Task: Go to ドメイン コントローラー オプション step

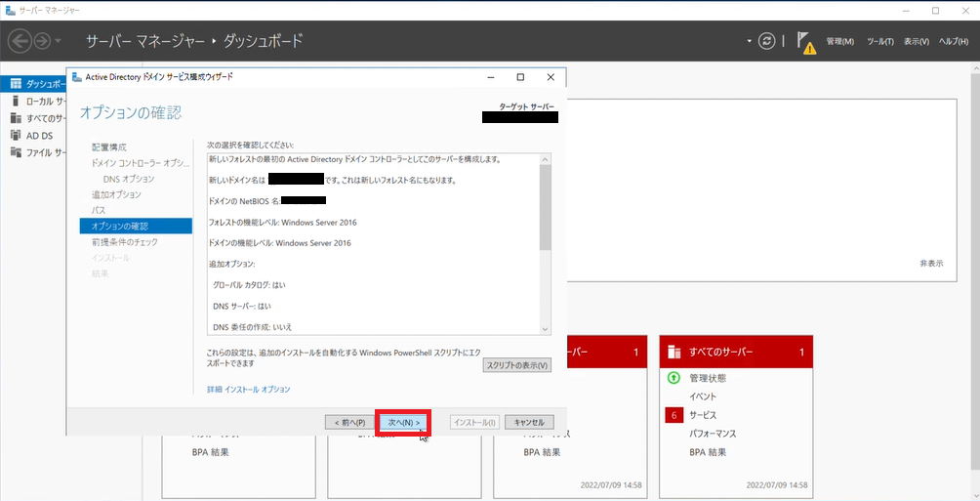Action: click(140, 163)
